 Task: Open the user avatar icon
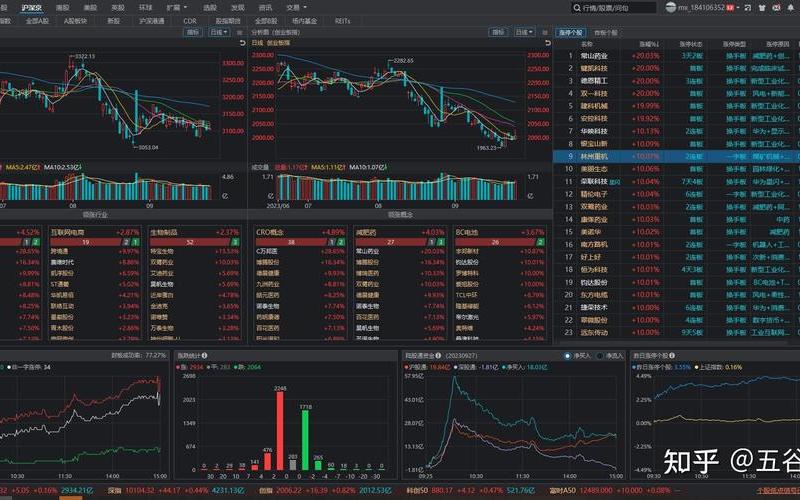click(x=671, y=7)
